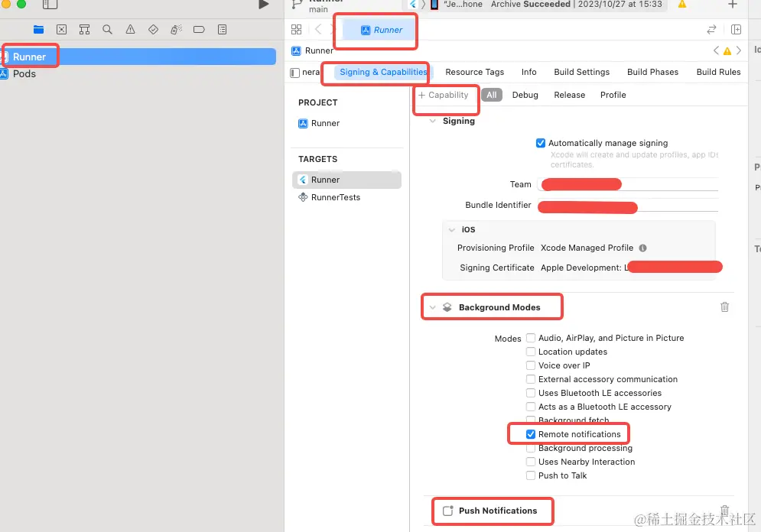Viewport: 761px width, 532px height.
Task: Enable Audio, AirPlay, and Picture in Picture
Action: [x=531, y=338]
